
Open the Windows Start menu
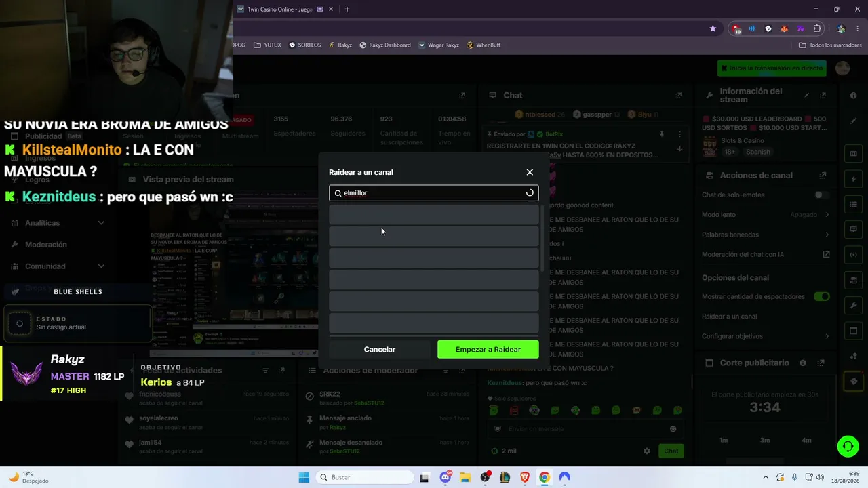tap(304, 477)
